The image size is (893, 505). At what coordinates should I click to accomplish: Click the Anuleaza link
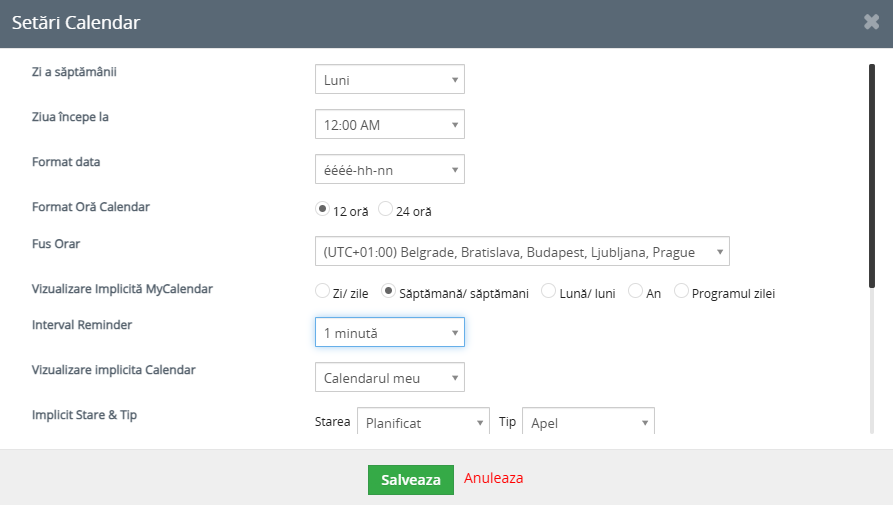click(493, 478)
